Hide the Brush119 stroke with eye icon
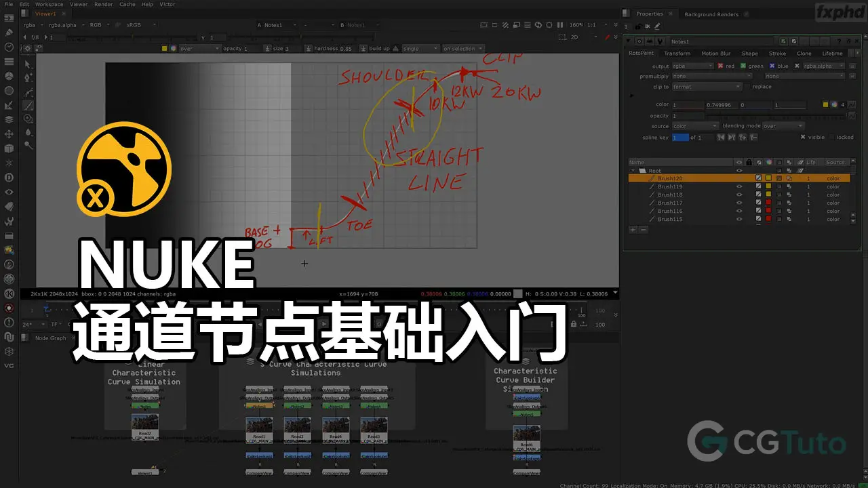This screenshot has height=488, width=868. point(739,186)
